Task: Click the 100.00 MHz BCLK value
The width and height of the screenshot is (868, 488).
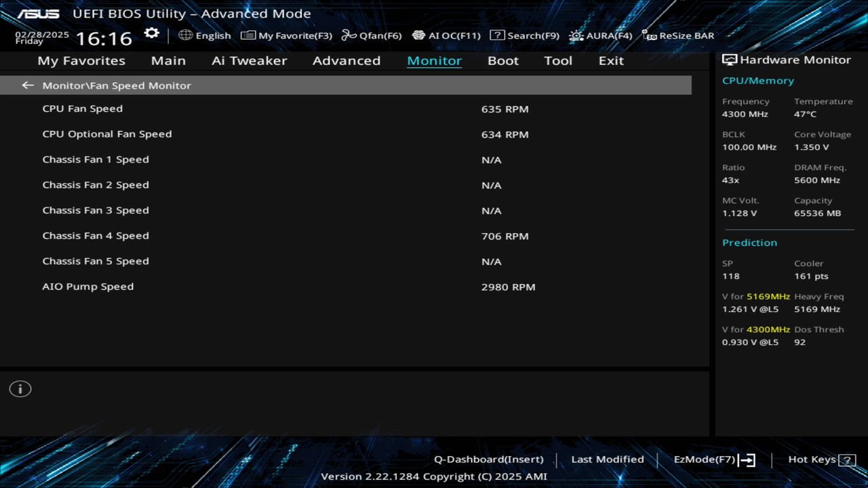Action: tap(749, 147)
